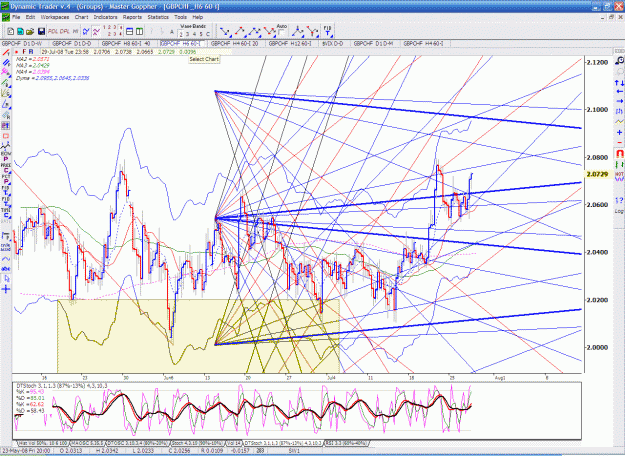Select the Hist Vol indicator tab
Viewport: 625px width, 456px height.
(43, 443)
